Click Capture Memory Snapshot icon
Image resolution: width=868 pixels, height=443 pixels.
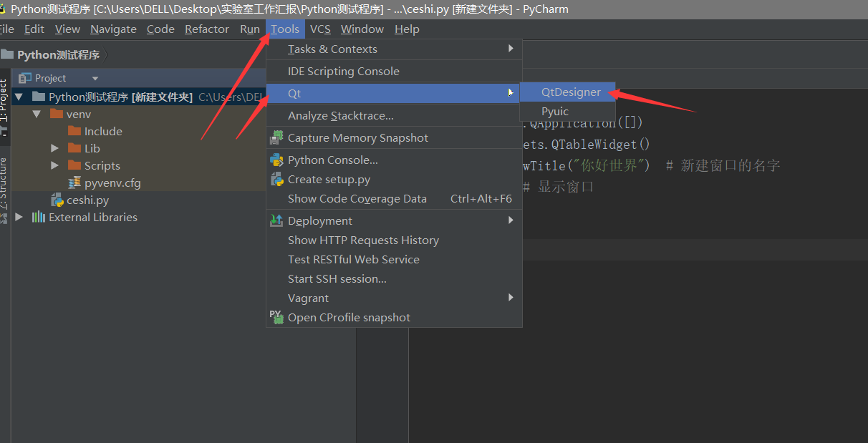tap(276, 137)
